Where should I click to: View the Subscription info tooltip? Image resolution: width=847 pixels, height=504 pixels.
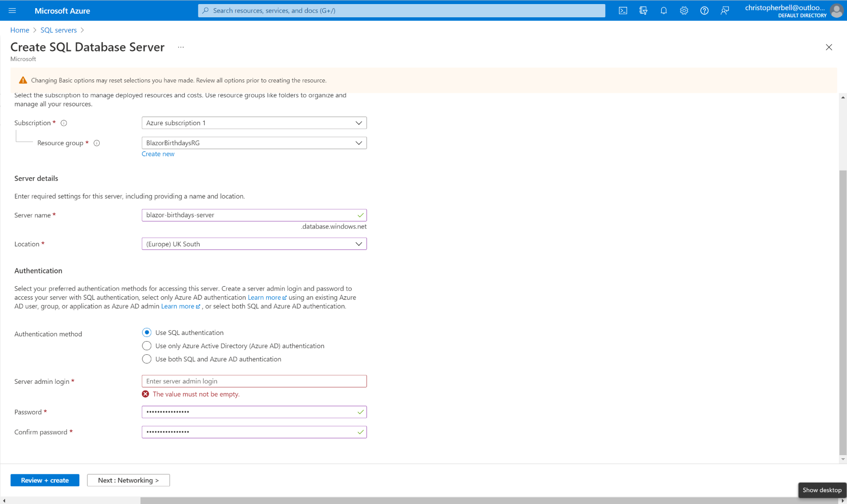64,123
